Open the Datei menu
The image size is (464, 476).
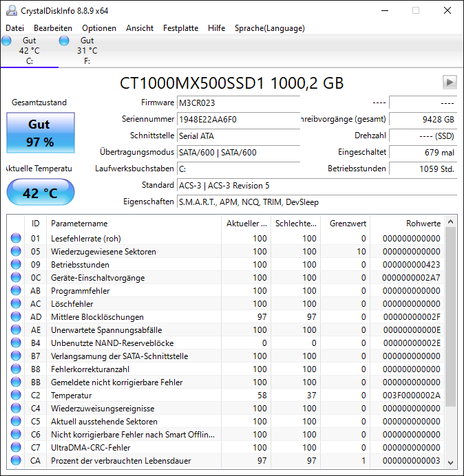14,28
